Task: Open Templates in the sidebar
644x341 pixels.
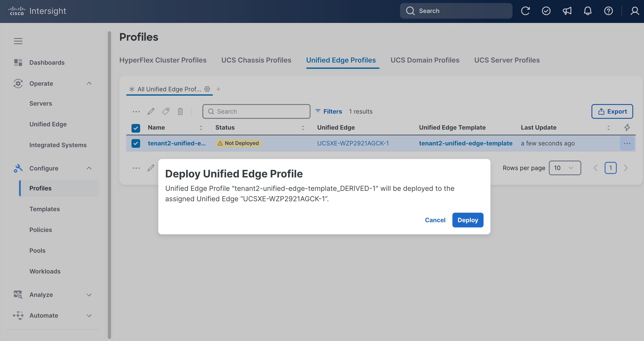Action: coord(45,209)
